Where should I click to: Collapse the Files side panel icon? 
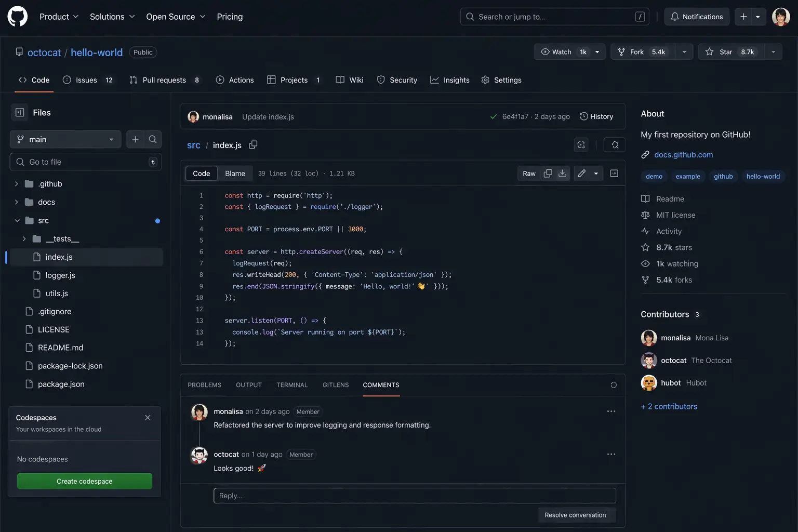20,112
